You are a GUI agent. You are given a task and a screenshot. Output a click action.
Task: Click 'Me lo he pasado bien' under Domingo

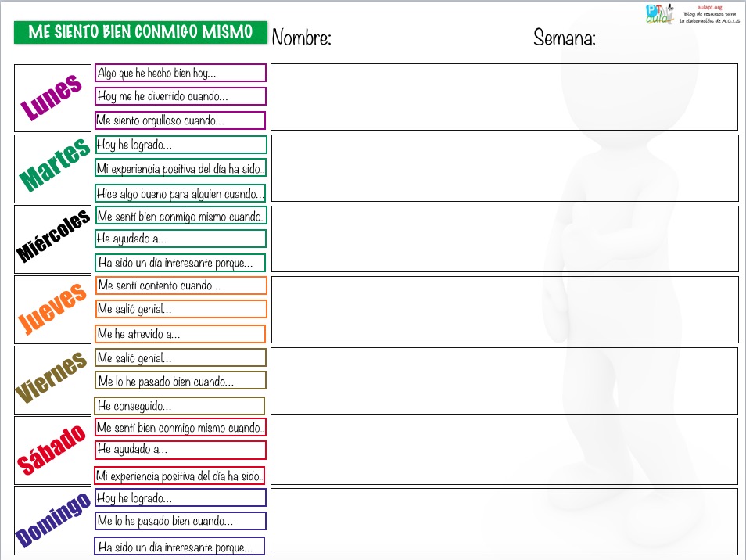coord(181,521)
